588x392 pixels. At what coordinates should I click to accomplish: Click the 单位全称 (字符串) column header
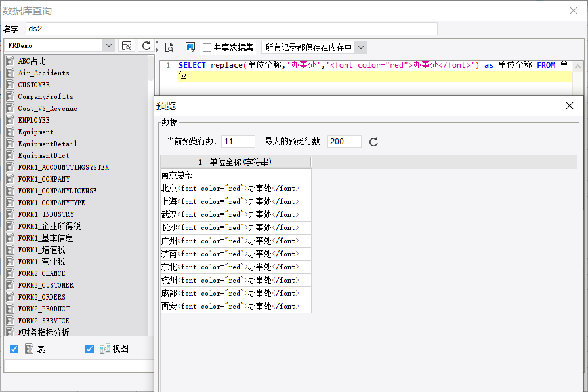click(x=236, y=162)
